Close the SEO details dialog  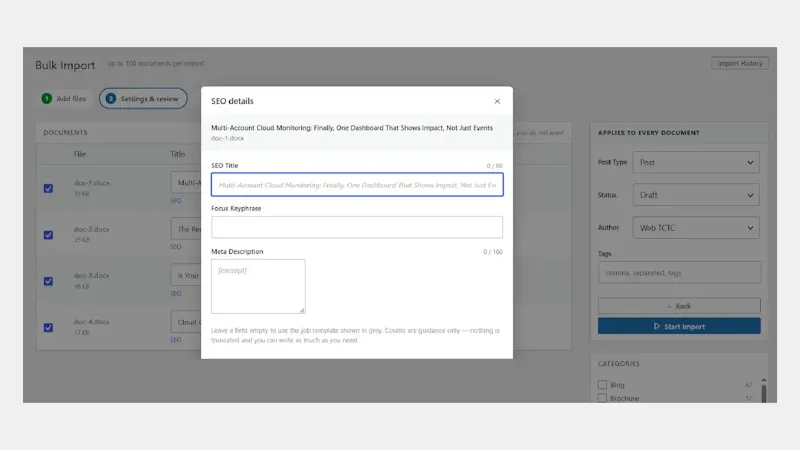[x=497, y=101]
